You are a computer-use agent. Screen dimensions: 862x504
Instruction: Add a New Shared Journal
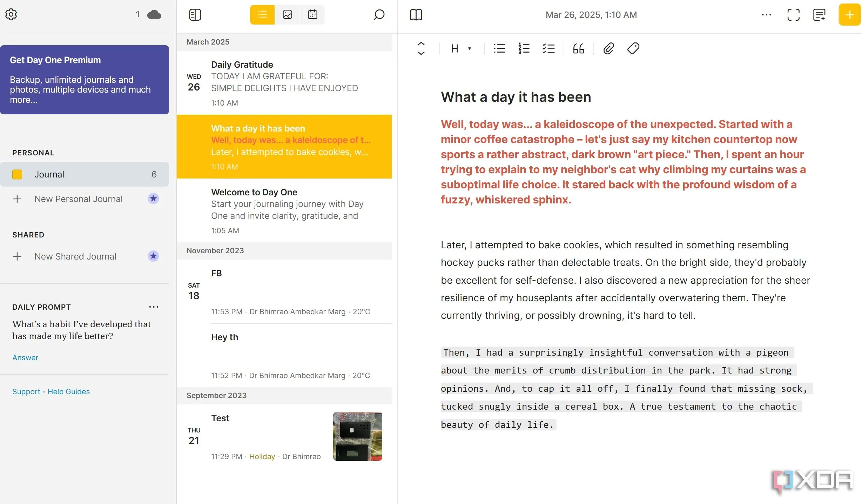75,256
